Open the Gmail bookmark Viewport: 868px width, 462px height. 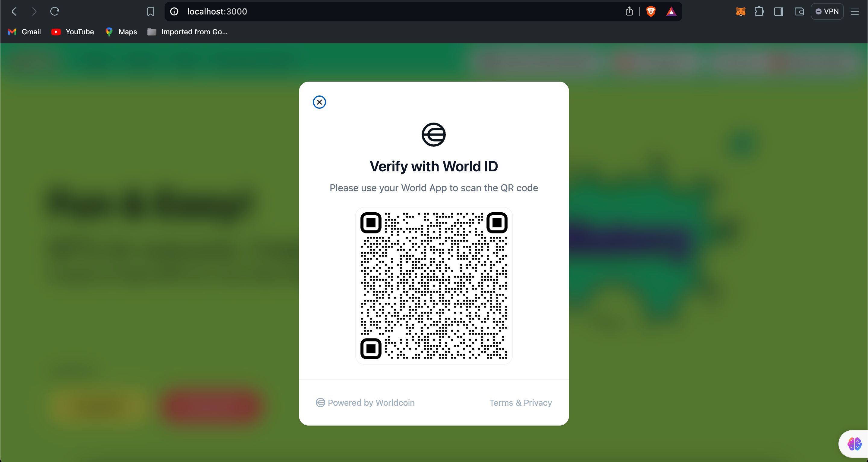coord(24,32)
